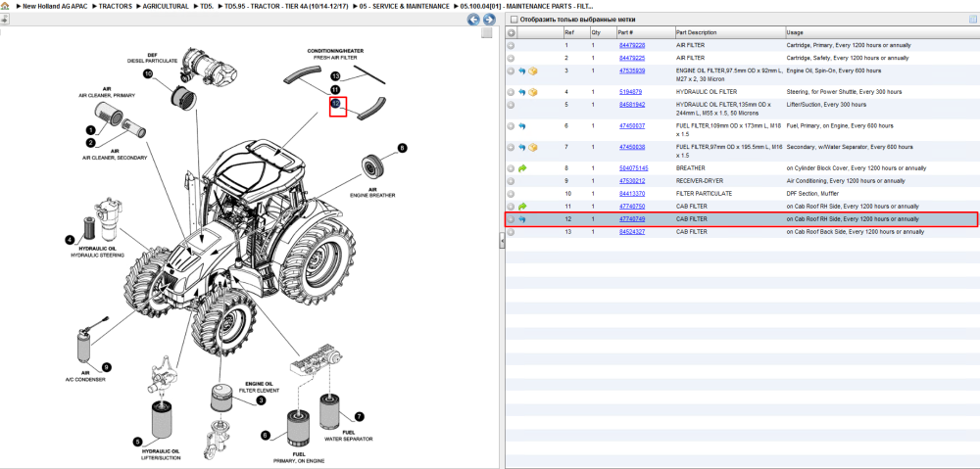Select callout 2 secondary air cleaner in diagram
The image size is (980, 469).
[x=90, y=143]
